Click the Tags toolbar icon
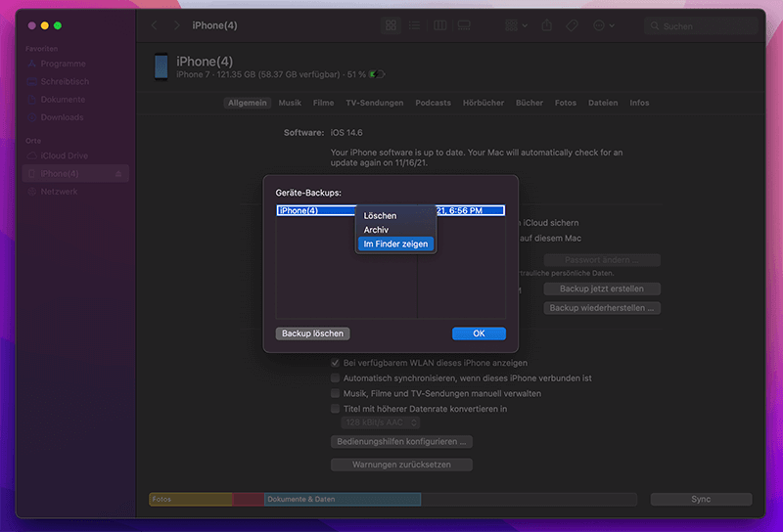 coord(572,25)
